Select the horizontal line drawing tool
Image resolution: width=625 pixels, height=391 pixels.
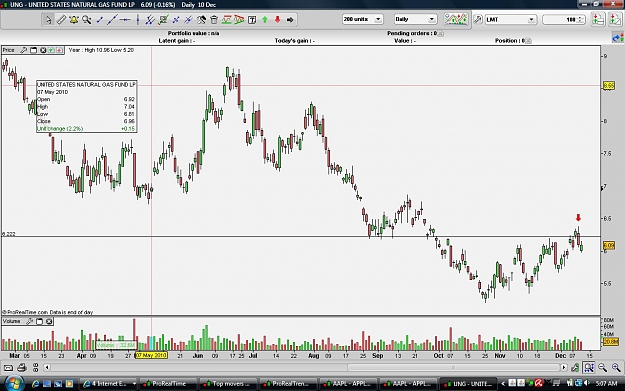pos(125,20)
